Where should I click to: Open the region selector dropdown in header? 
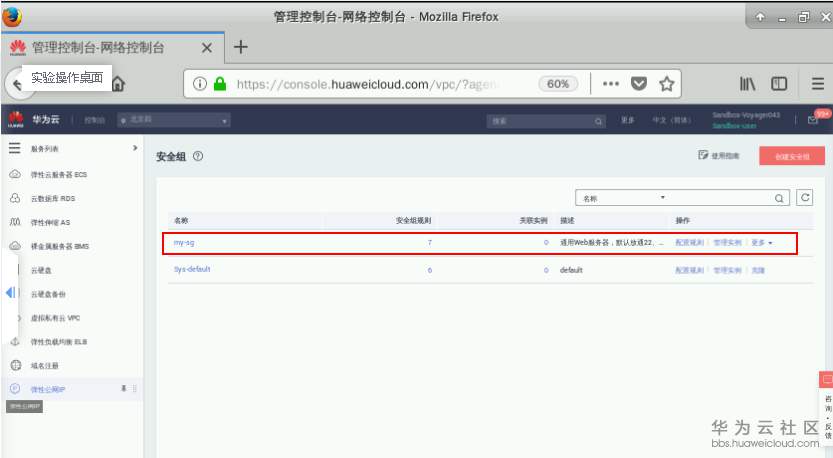click(x=174, y=121)
